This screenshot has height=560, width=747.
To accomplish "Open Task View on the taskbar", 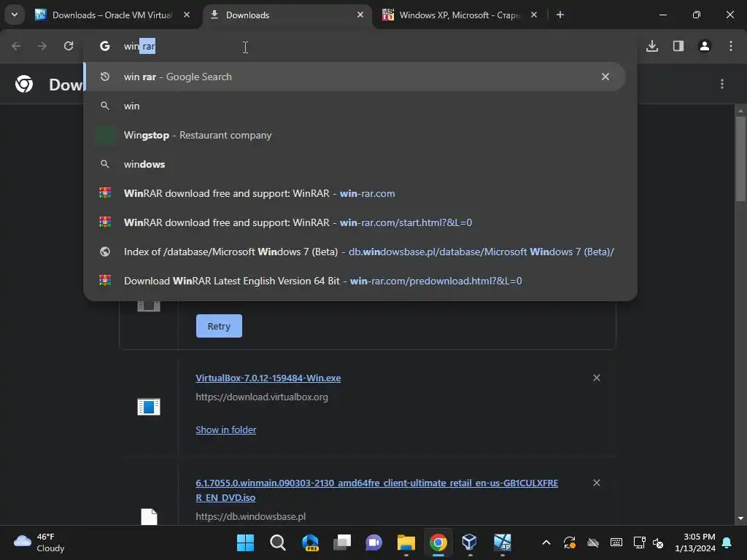I will (x=342, y=542).
